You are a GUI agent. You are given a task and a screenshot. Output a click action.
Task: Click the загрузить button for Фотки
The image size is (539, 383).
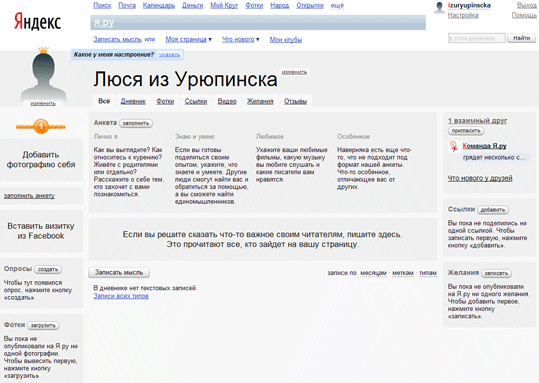coord(43,326)
